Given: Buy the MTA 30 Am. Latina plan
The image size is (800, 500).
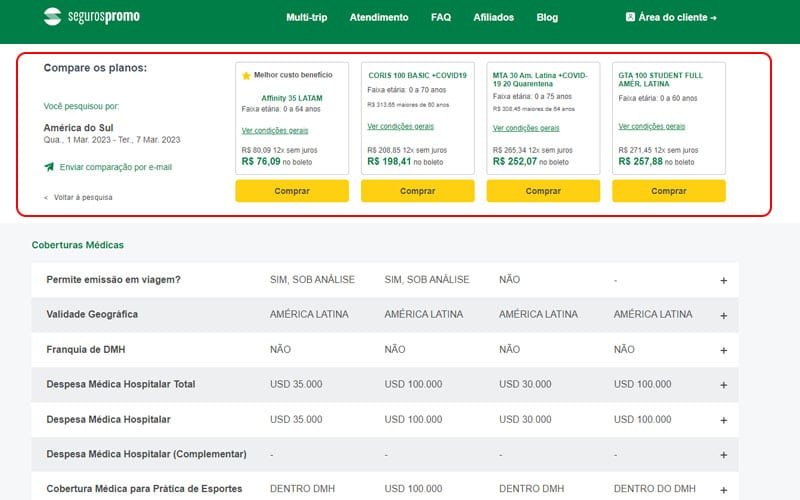Looking at the screenshot, I should [x=543, y=191].
